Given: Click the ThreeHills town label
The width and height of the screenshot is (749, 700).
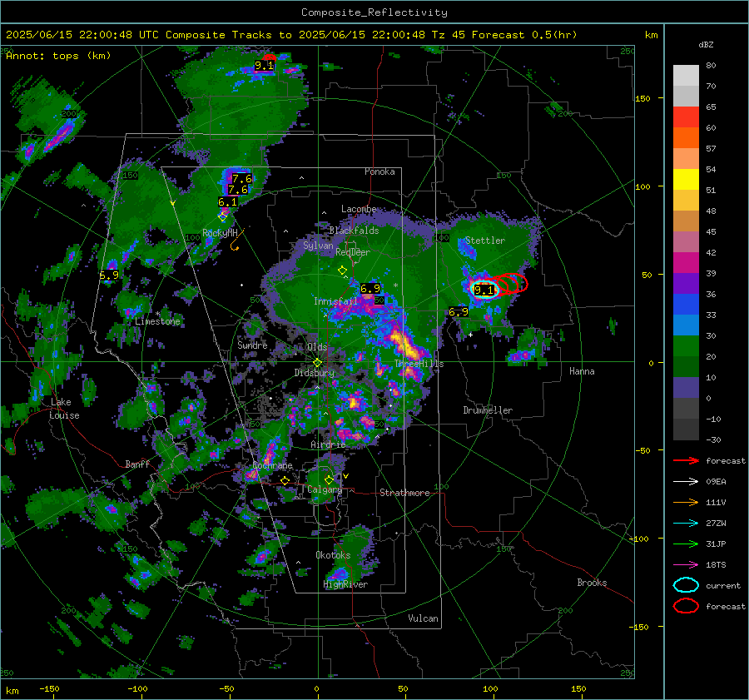Looking at the screenshot, I should click(419, 364).
